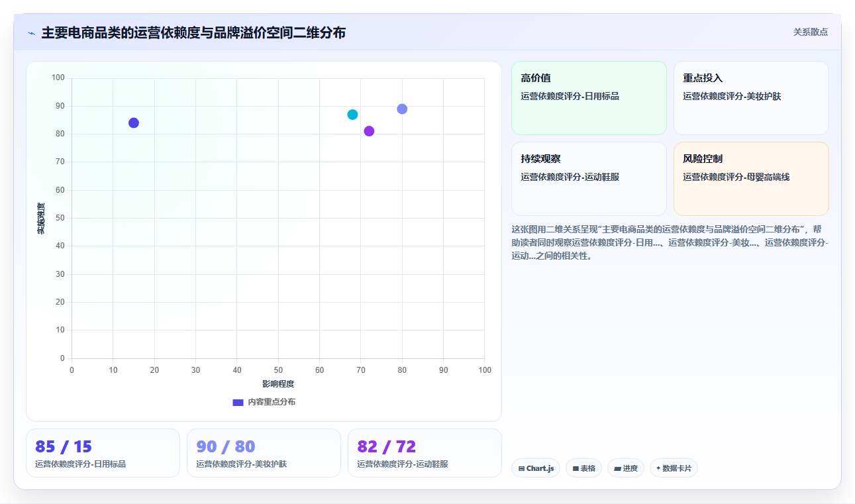Image resolution: width=855 pixels, height=504 pixels.
Task: Select the cyan scatter point at x=68
Action: pos(352,115)
